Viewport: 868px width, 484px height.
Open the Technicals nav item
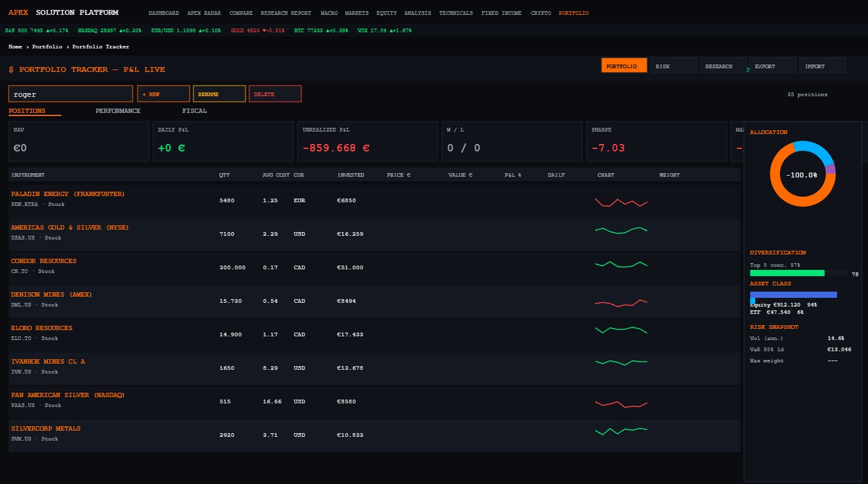456,13
